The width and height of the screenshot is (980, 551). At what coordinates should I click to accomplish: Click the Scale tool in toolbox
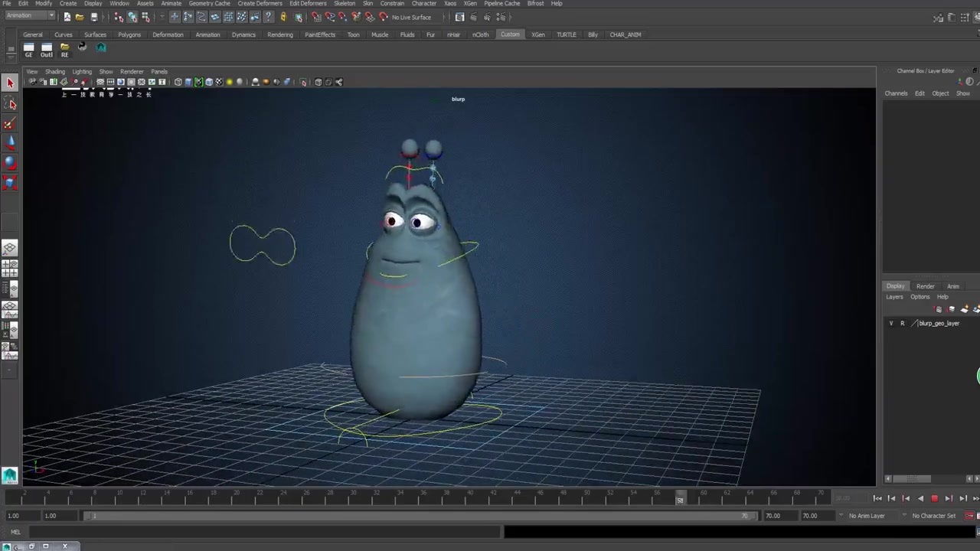coord(11,183)
